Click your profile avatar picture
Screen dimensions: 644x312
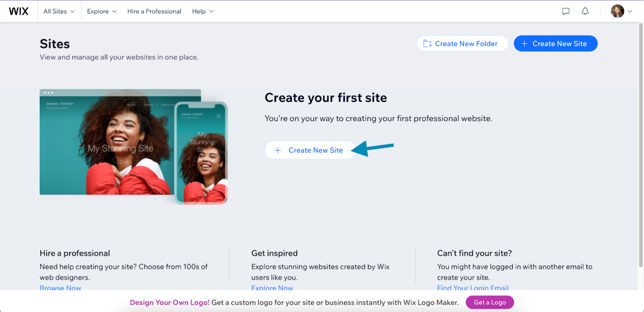617,11
